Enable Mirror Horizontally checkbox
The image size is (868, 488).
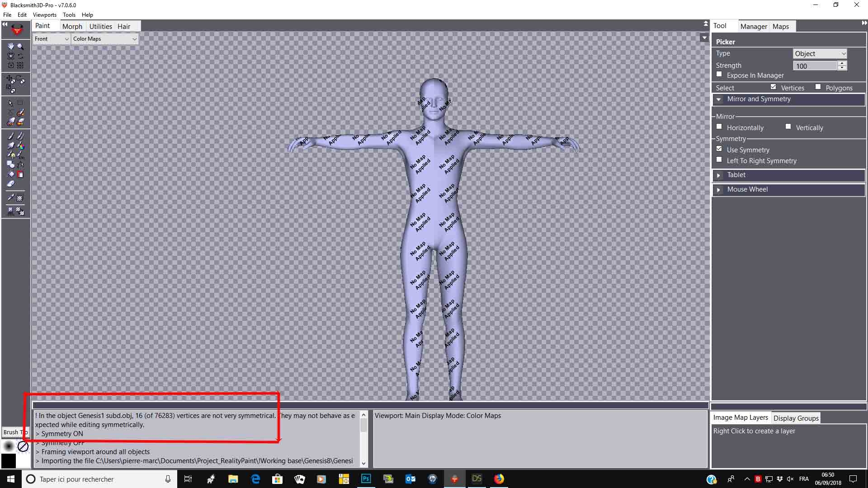point(719,127)
